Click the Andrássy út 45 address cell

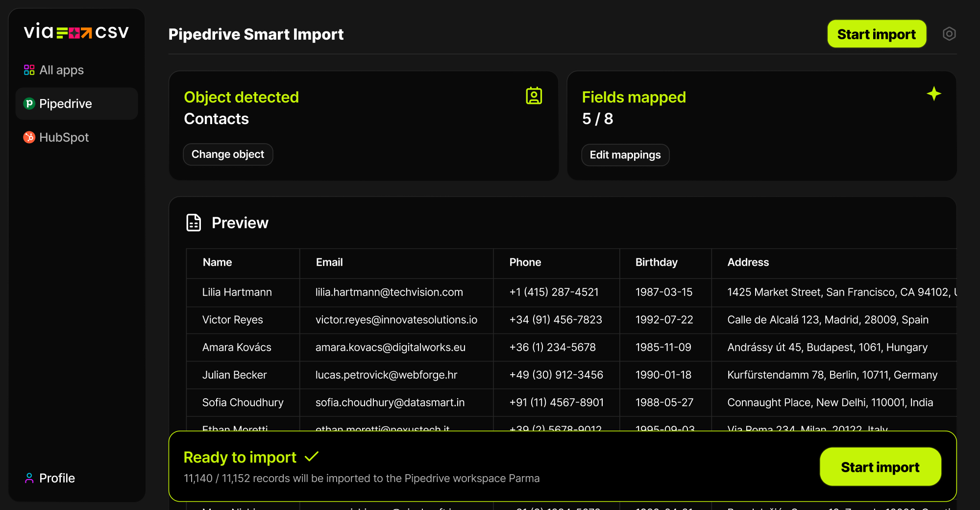click(x=834, y=347)
